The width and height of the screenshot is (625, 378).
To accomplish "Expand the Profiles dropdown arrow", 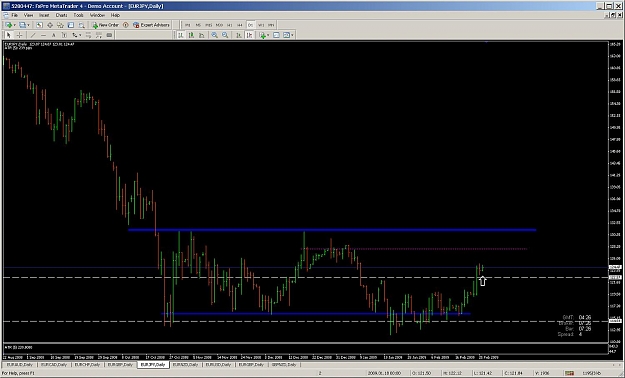I will point(28,25).
